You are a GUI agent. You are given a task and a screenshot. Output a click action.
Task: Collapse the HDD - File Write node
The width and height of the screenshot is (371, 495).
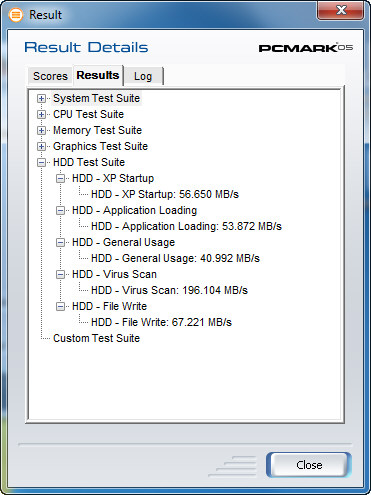60,306
